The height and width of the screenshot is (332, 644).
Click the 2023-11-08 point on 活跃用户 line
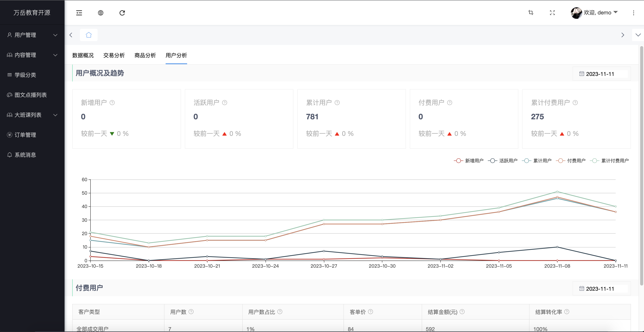[x=557, y=247]
